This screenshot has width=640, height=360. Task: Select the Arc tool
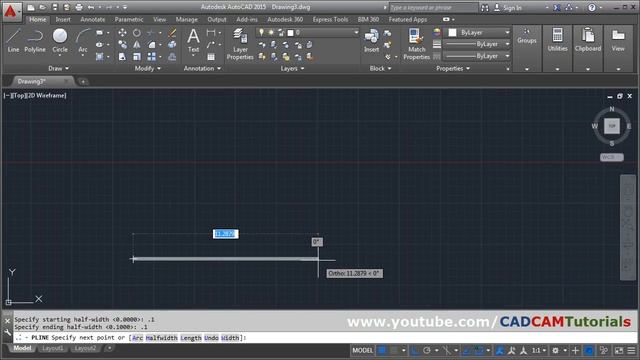(83, 40)
